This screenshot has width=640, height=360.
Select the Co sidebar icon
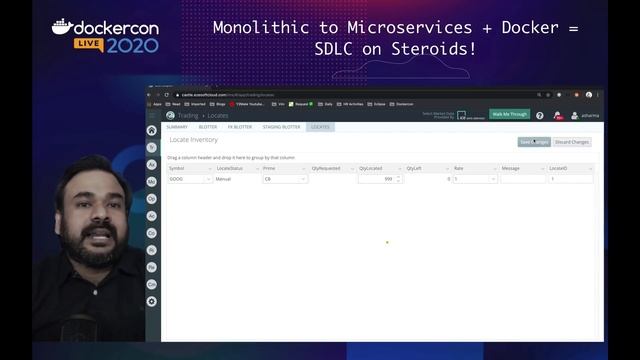tap(151, 233)
